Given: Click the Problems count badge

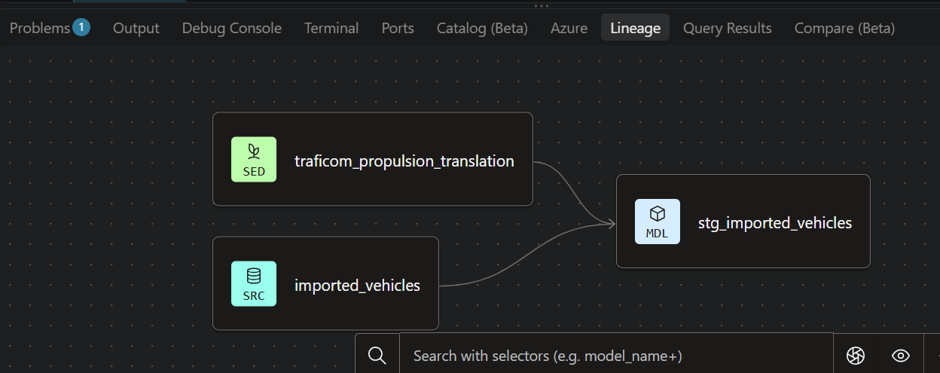Looking at the screenshot, I should [x=82, y=27].
